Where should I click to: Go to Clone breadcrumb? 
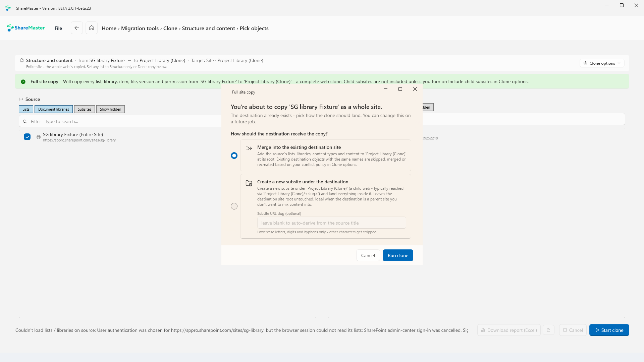pos(170,28)
